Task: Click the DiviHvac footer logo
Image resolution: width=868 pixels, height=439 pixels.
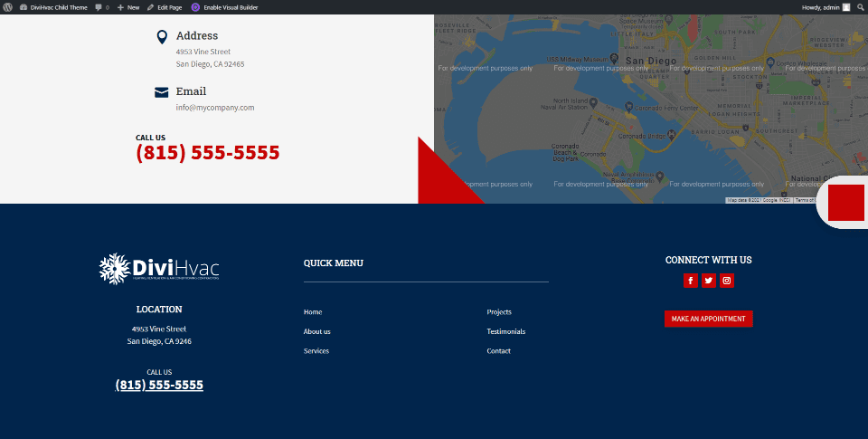Action: [x=159, y=269]
